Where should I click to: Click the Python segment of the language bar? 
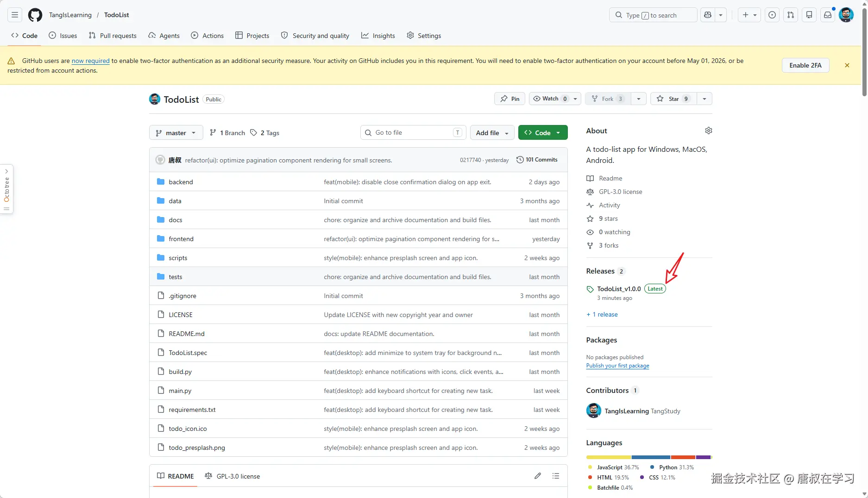click(651, 457)
